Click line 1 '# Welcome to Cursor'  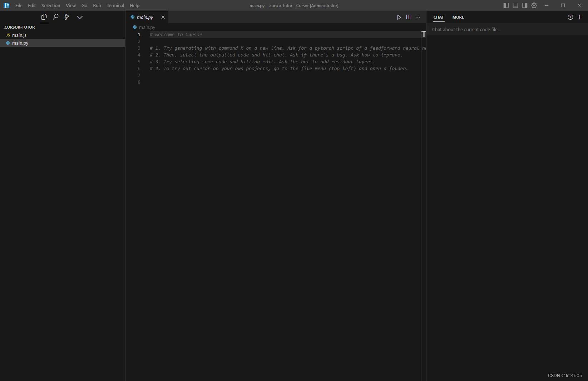176,34
